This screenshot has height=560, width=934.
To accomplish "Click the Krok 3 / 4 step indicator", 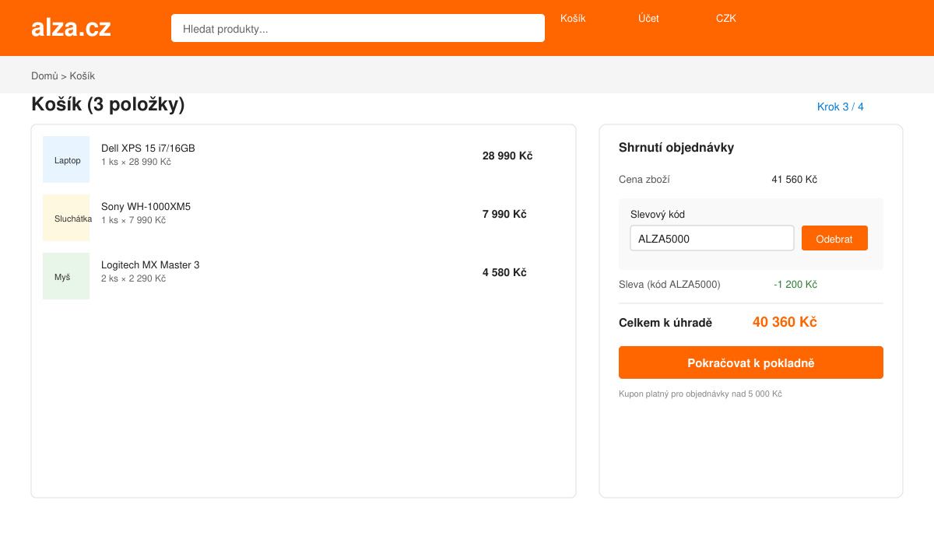I will pos(841,107).
